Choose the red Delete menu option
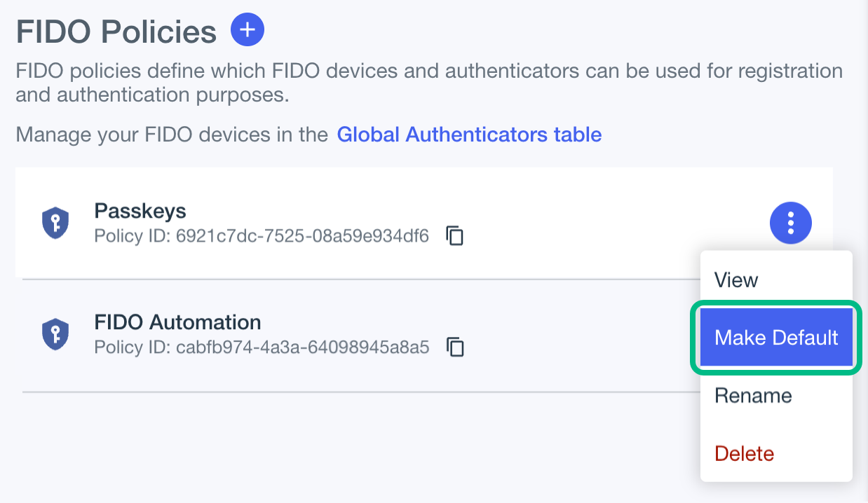Image resolution: width=868 pixels, height=503 pixels. click(744, 453)
